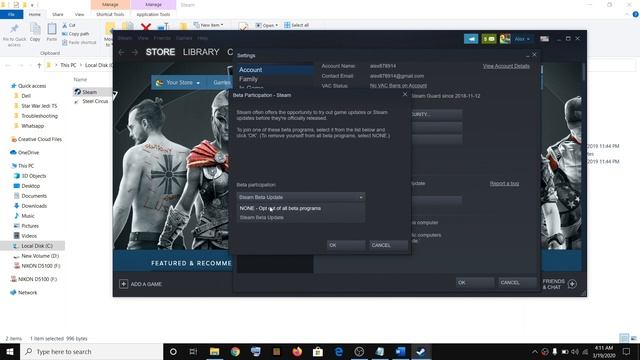Expand the Open dropdown in Explorer ribbon
Viewport: 640px width, 360px height.
(x=267, y=25)
